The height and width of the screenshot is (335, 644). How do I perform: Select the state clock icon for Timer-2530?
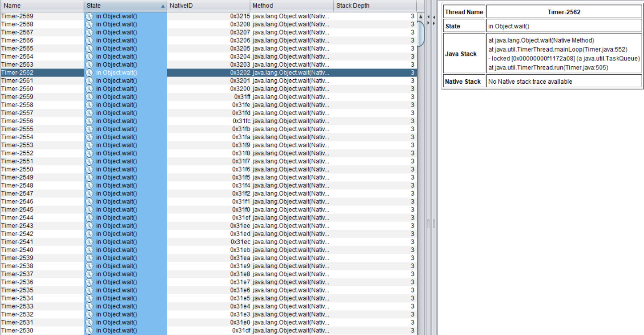click(89, 331)
